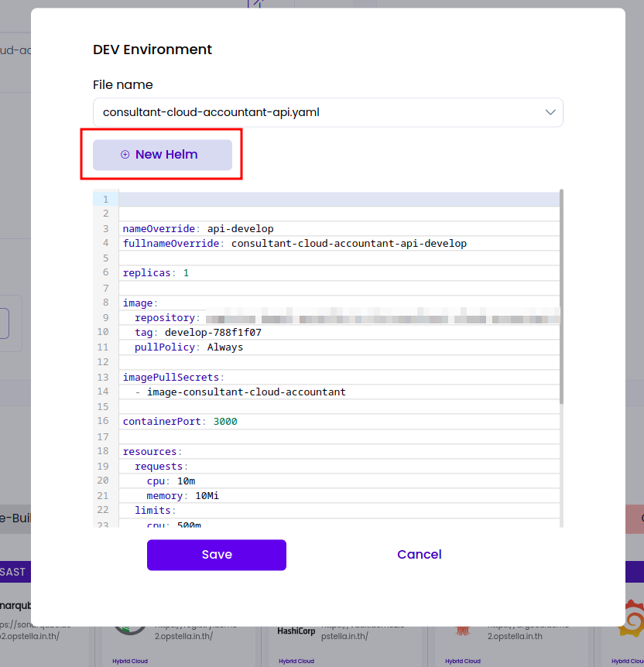Viewport: 644px width, 667px height.
Task: Click the 'replicas: 1' line
Action: tap(156, 272)
